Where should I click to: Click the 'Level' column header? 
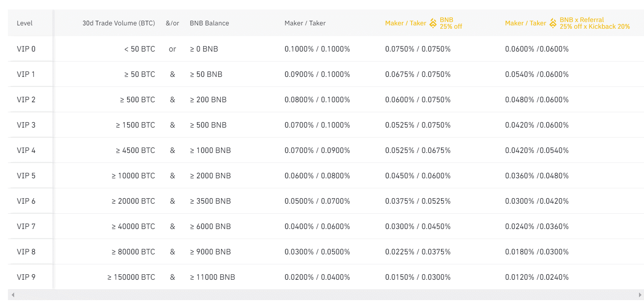click(x=25, y=23)
